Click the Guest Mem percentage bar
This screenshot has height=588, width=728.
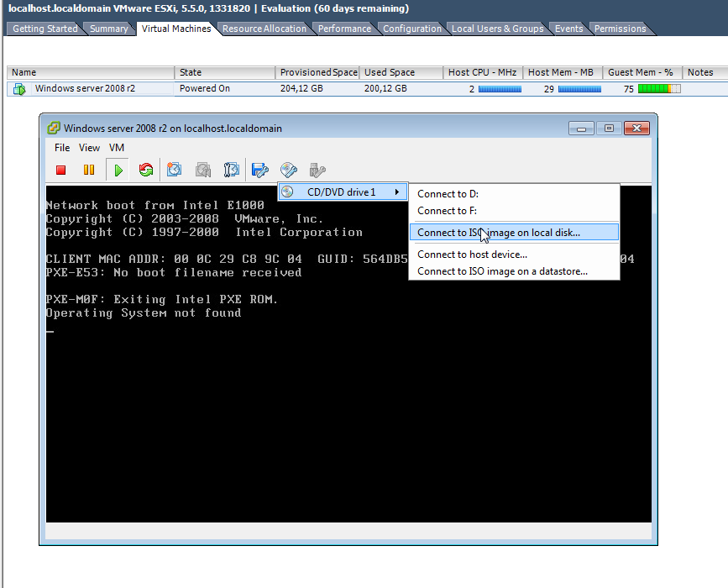pos(659,89)
